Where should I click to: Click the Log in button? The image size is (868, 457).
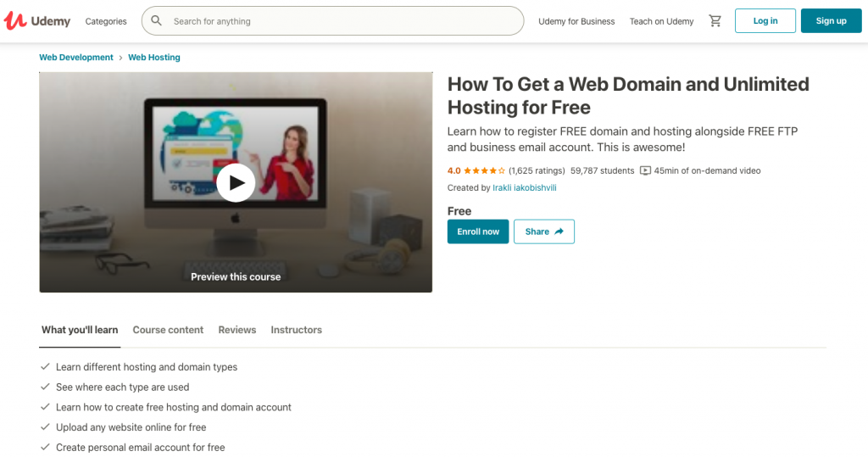[x=765, y=21]
